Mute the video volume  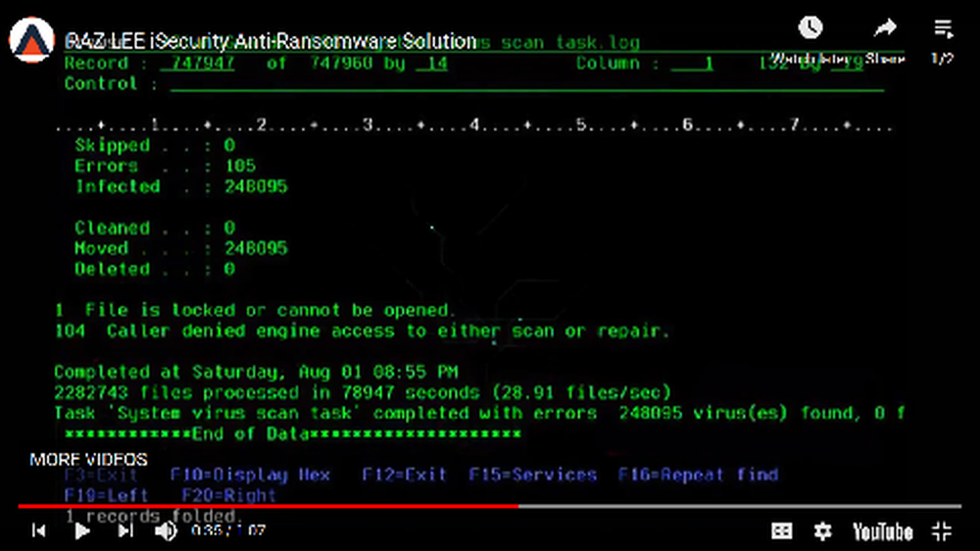click(x=166, y=531)
